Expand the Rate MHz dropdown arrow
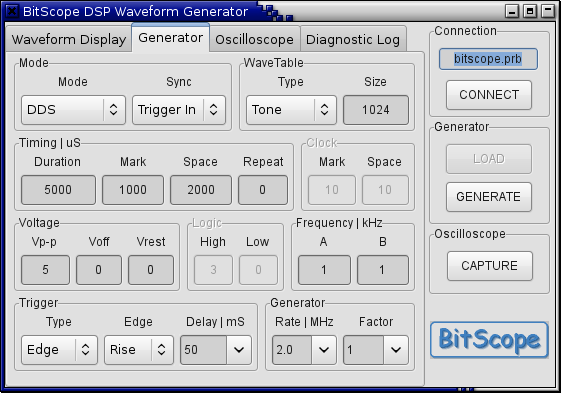The height and width of the screenshot is (393, 561). point(324,350)
